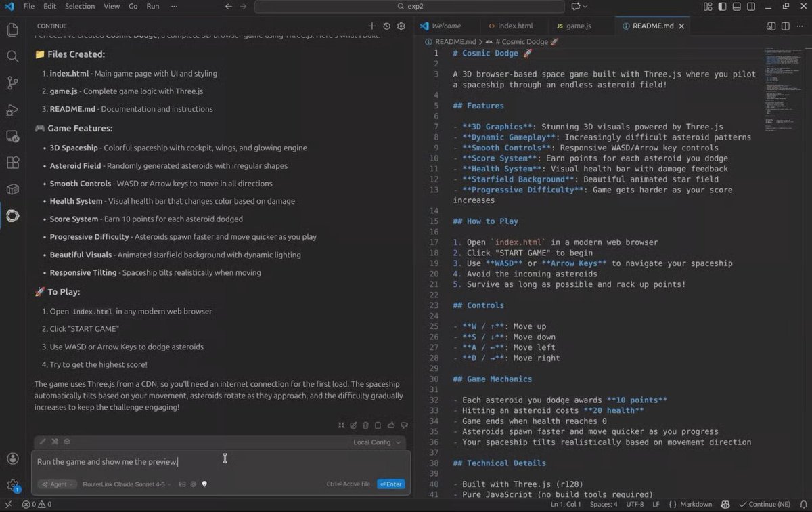
Task: Click the Ctrl Active file option
Action: 348,484
